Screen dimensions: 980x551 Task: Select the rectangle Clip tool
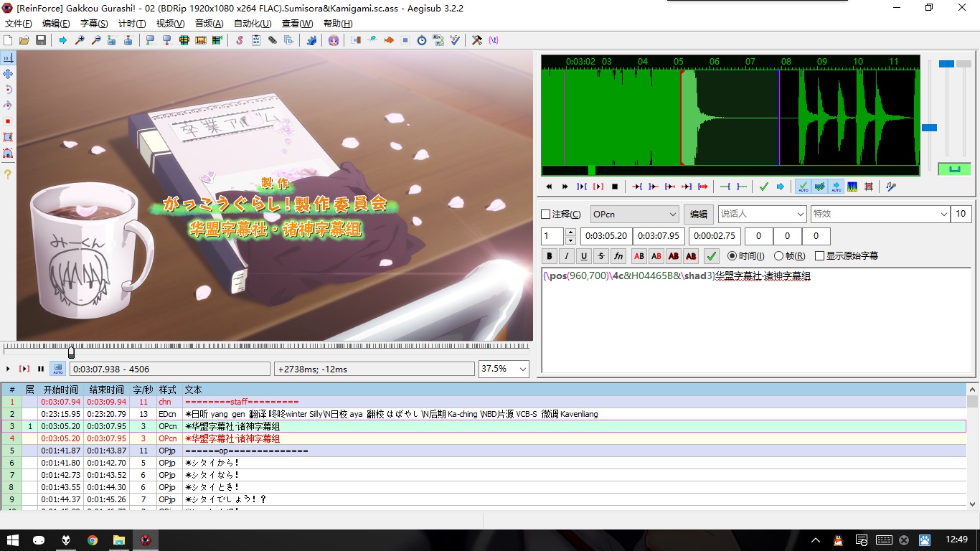(8, 137)
